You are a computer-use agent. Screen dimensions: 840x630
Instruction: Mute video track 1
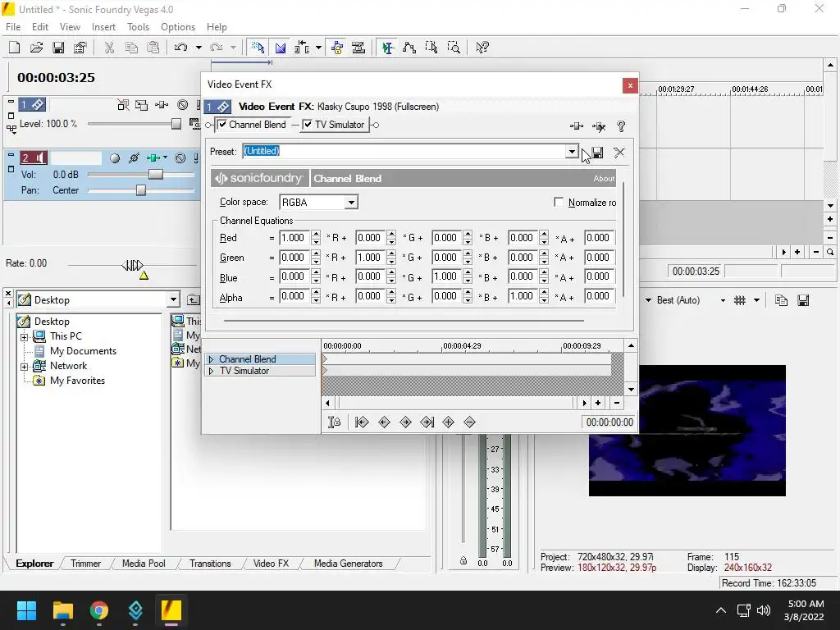click(183, 105)
